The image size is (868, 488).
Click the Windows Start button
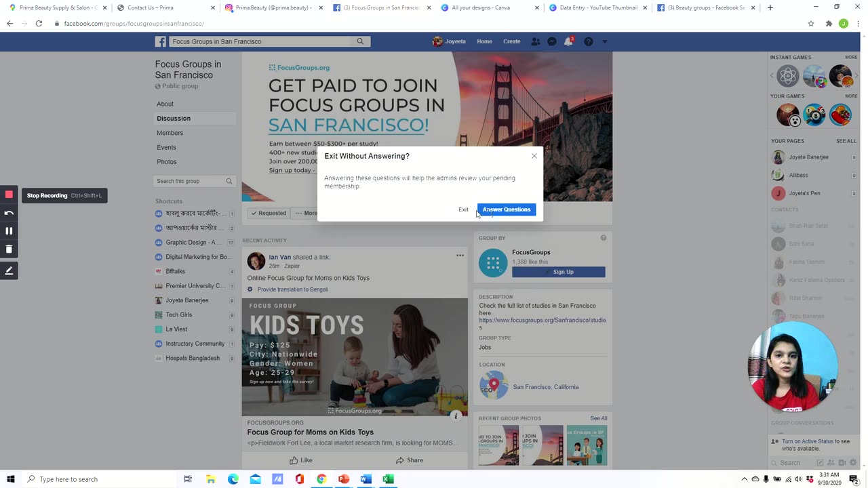click(x=11, y=479)
